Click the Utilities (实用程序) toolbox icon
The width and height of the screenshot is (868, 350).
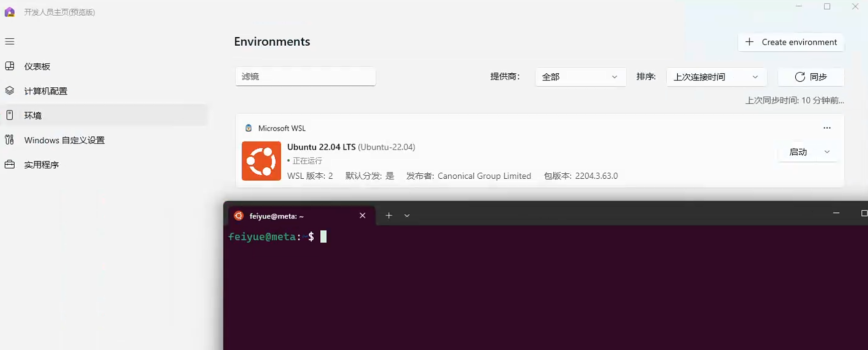(x=10, y=164)
